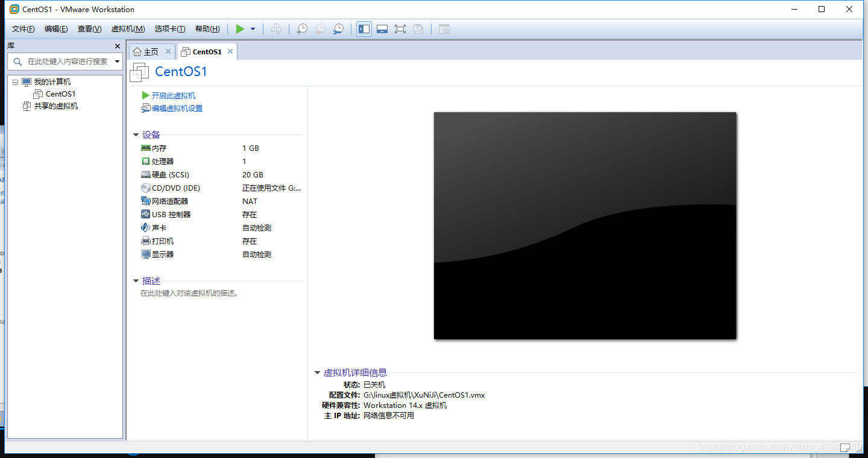The width and height of the screenshot is (868, 458).
Task: Click 开启此虚拟机 link
Action: (x=174, y=96)
